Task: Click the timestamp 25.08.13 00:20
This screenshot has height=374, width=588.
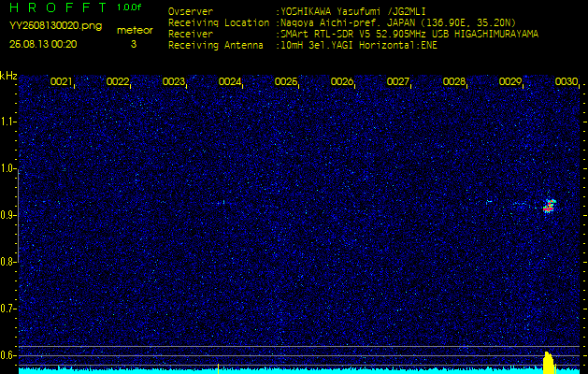Action: [43, 44]
